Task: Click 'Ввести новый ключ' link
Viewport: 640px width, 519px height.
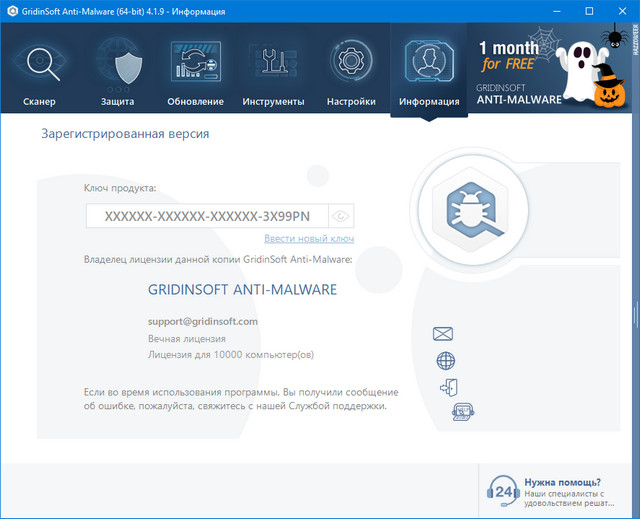Action: coord(309,239)
